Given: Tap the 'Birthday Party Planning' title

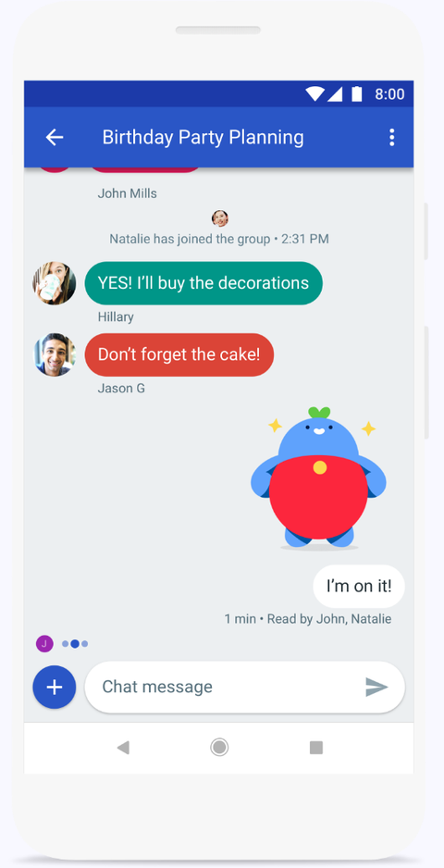Looking at the screenshot, I should coord(203,137).
